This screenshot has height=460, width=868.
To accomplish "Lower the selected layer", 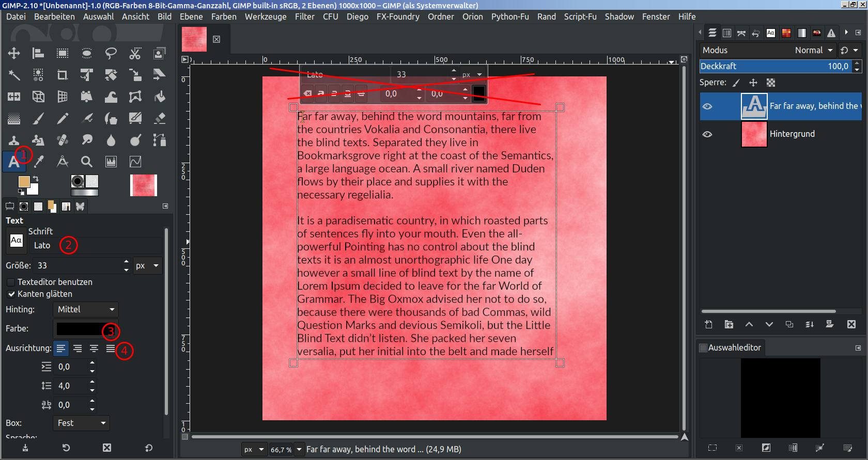I will click(769, 324).
